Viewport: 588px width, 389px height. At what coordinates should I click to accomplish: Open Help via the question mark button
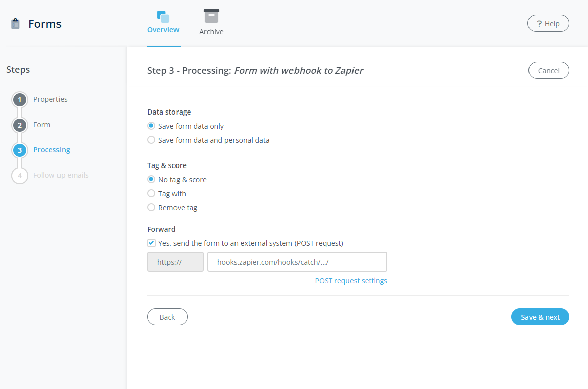[548, 23]
